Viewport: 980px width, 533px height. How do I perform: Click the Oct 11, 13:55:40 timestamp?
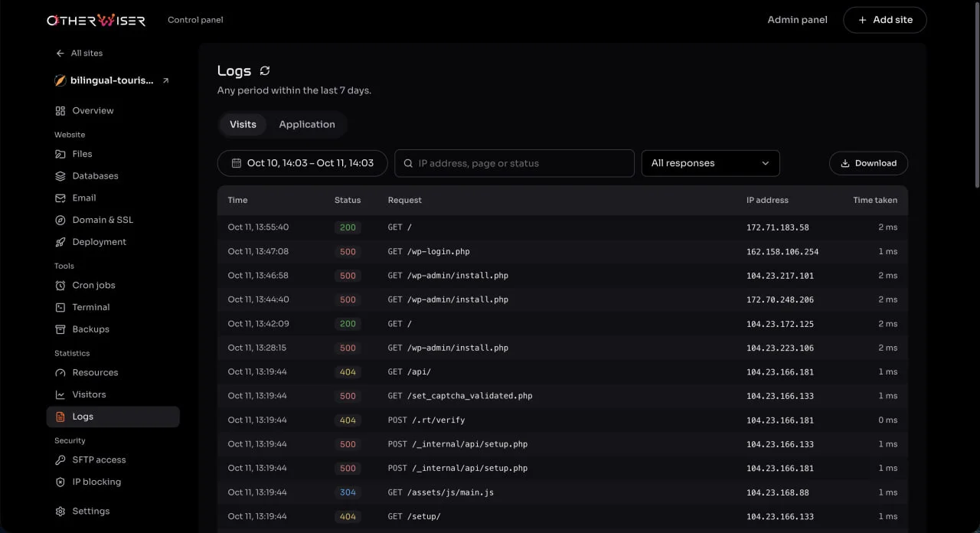click(258, 227)
